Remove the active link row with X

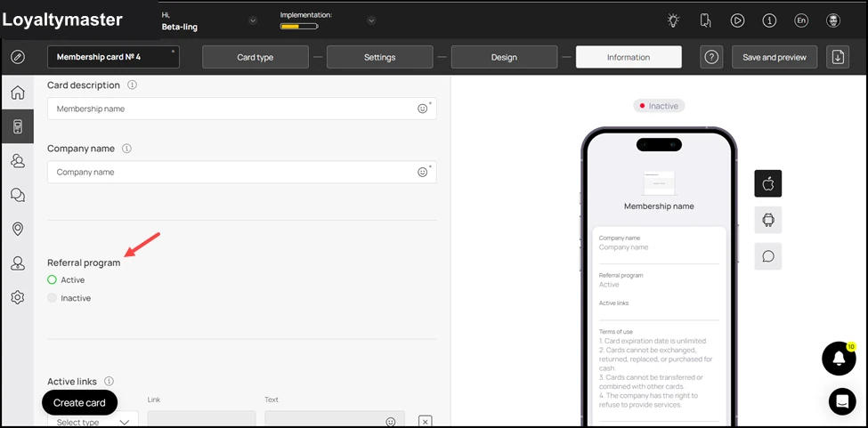[x=426, y=422]
